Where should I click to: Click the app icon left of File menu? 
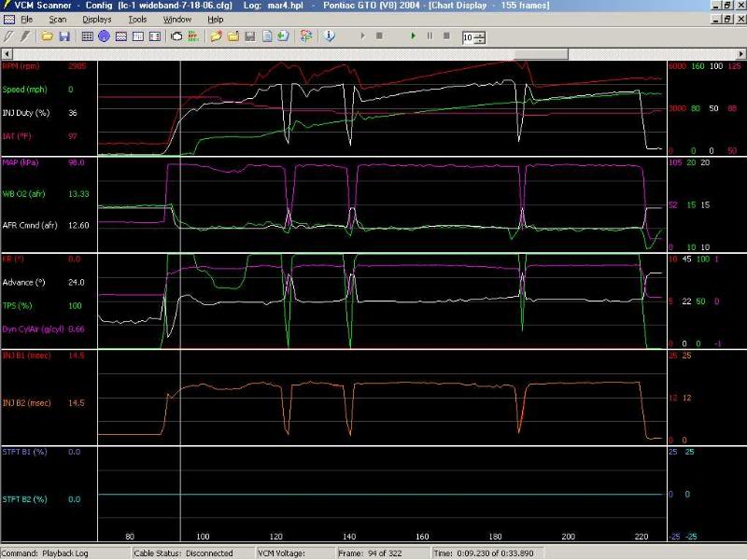(8, 19)
